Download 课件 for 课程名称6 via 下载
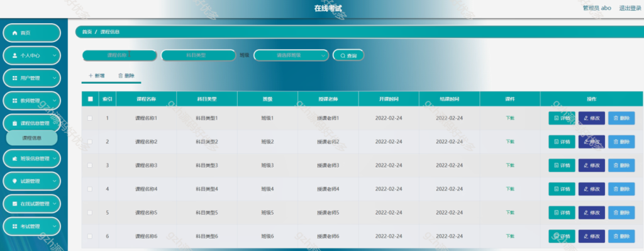The width and height of the screenshot is (644, 251). pos(509,236)
